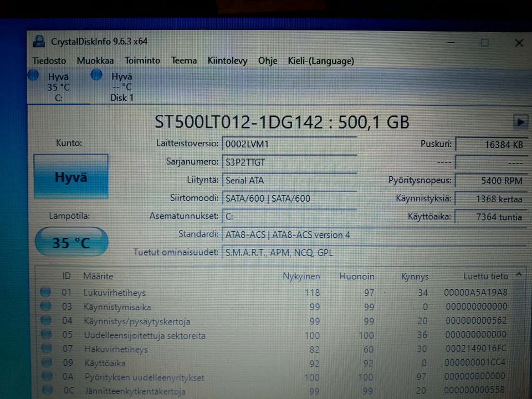Click the Puskuri value 16384 KB

tap(492, 145)
